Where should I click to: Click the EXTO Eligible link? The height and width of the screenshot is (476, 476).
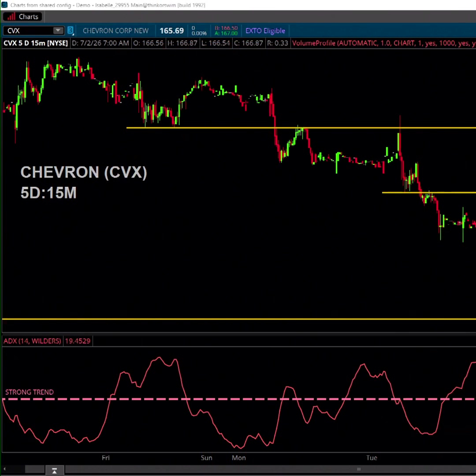[x=265, y=31]
